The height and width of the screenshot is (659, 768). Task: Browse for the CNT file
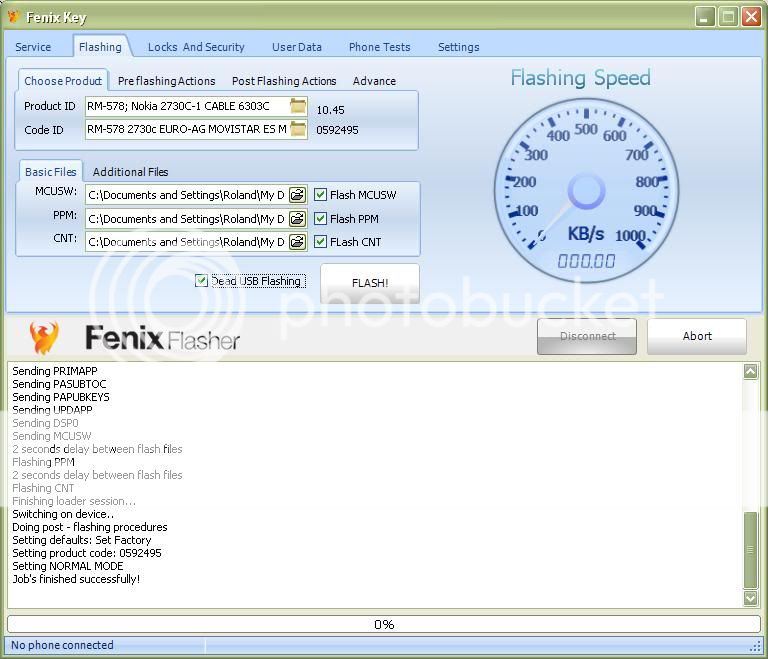coord(297,242)
